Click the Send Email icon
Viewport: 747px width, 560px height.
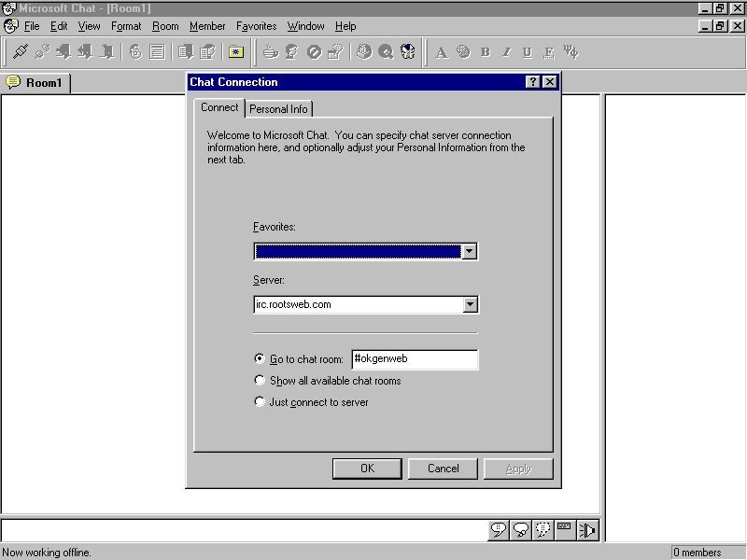coord(364,51)
